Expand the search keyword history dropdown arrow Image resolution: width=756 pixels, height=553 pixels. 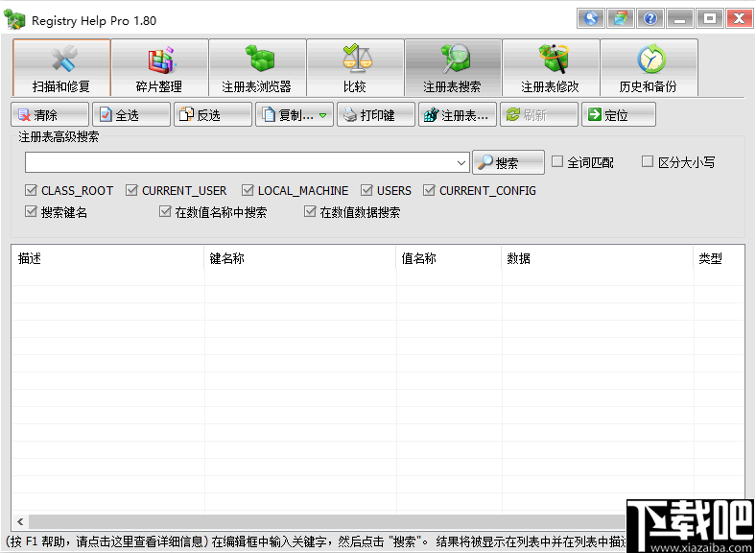tap(461, 162)
